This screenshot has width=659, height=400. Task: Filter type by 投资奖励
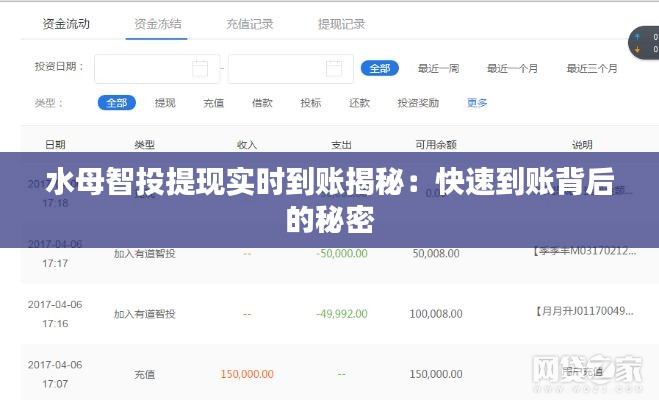[x=418, y=103]
